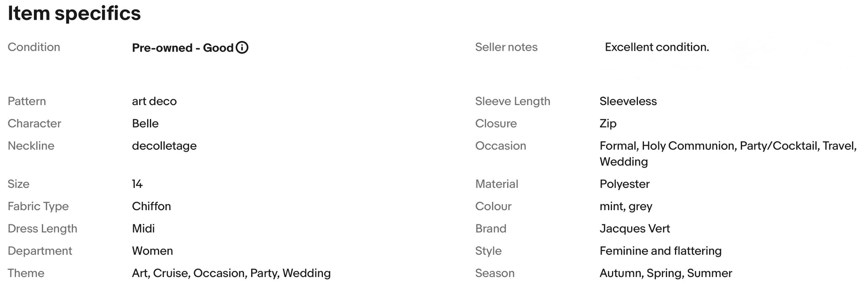Viewport: 868px width, 285px height.
Task: Select the mint, grey colour value
Action: (626, 207)
